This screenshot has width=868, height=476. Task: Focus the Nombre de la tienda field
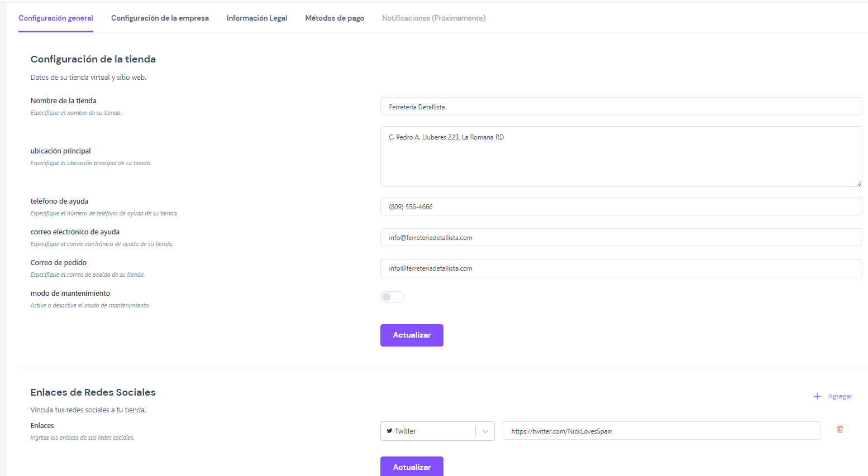tap(621, 107)
